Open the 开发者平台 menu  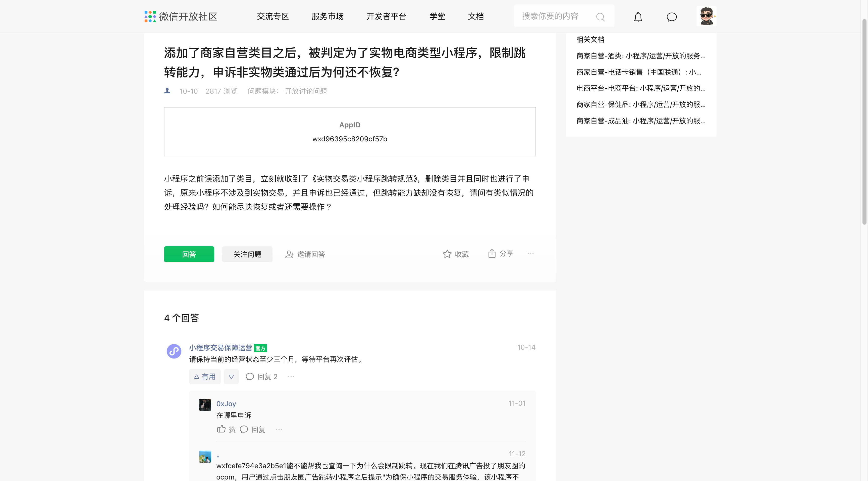pyautogui.click(x=386, y=16)
